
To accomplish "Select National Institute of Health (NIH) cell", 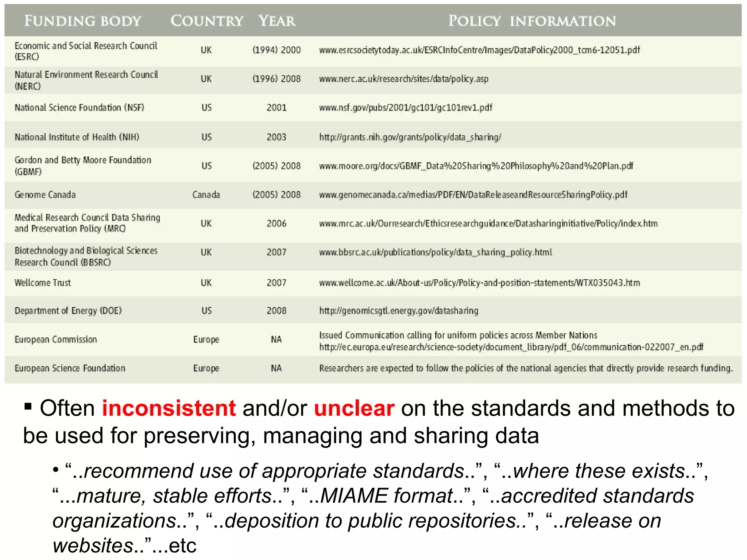I will 77,137.
